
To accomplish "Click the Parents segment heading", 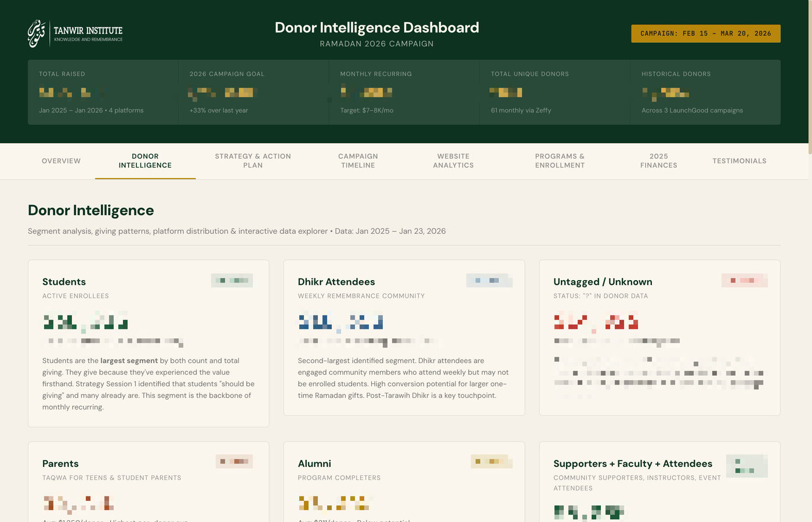I will pos(60,464).
